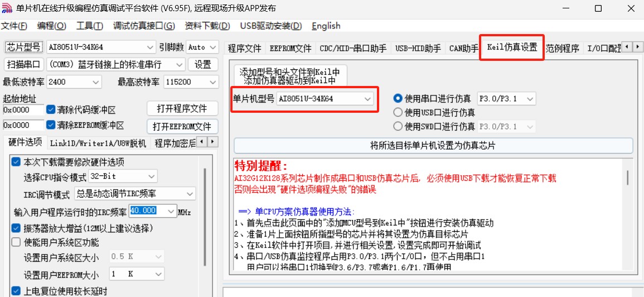644x297 pixels.
Task: Click the 芯片型号 button
Action: (x=24, y=47)
